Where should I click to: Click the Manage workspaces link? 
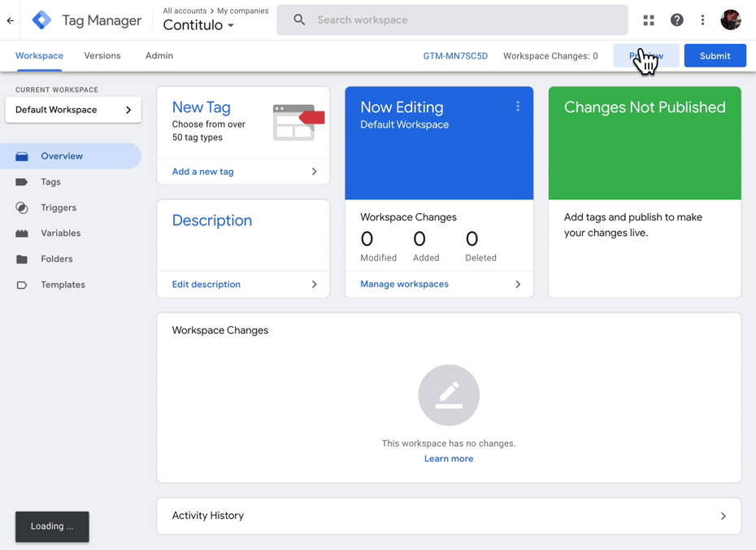[x=404, y=284]
